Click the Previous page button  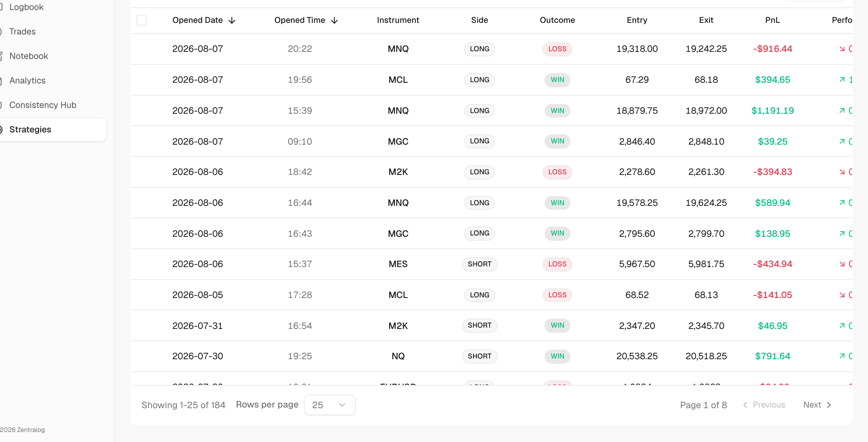[x=764, y=405]
